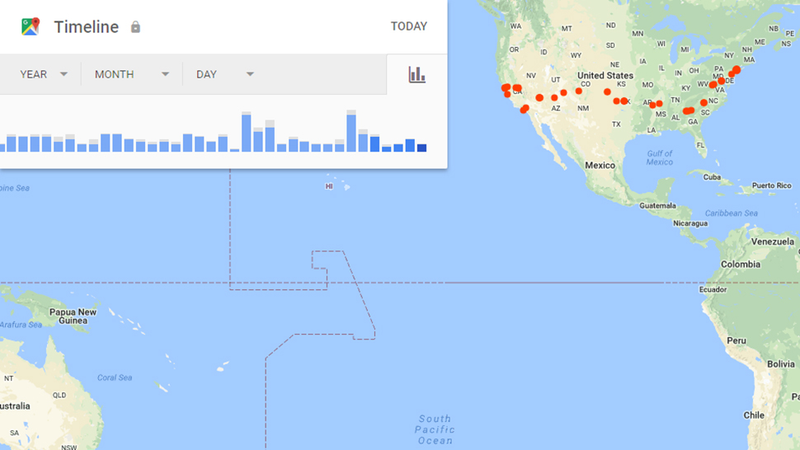Click the red location dot in North Carolina

(x=704, y=103)
